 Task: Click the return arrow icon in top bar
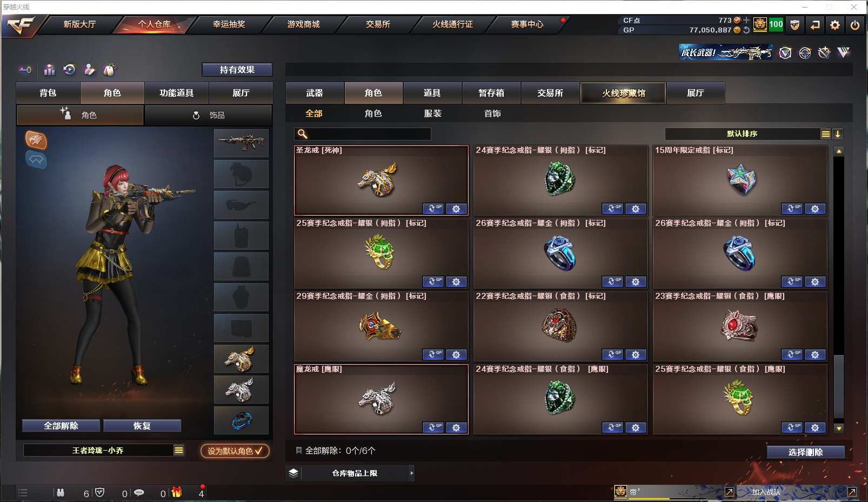(815, 25)
